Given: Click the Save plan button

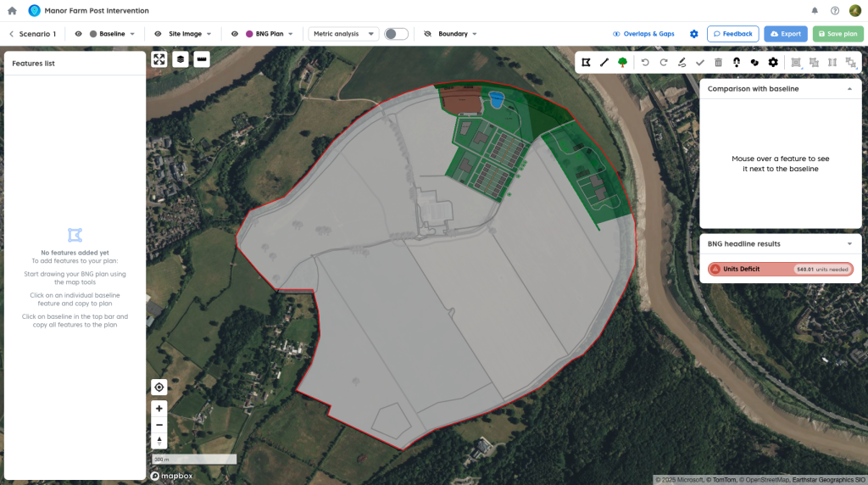Looking at the screenshot, I should (837, 34).
